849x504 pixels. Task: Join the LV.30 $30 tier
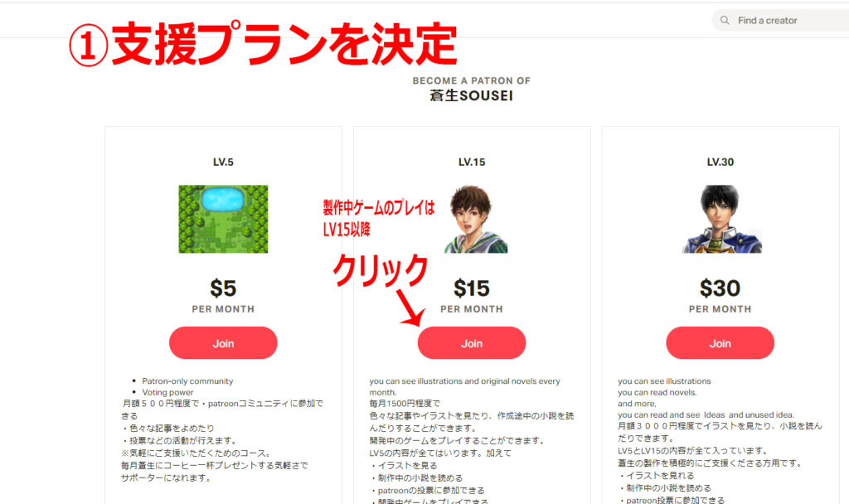pos(720,342)
